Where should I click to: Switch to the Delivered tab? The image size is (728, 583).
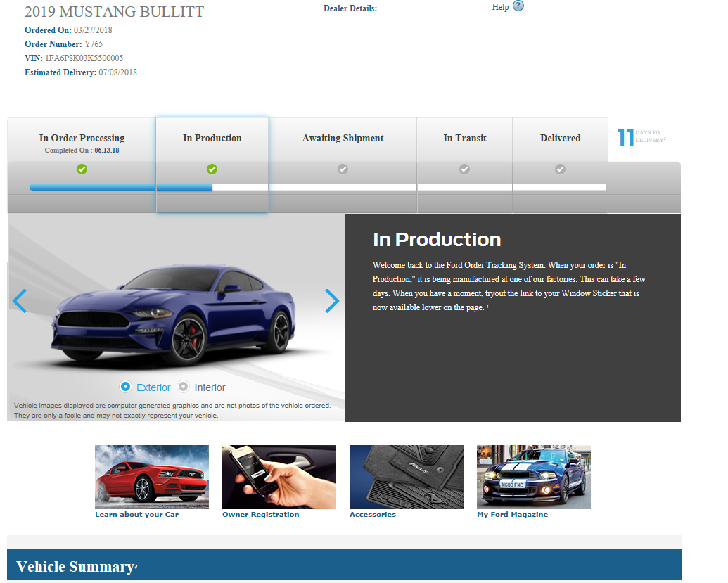561,140
